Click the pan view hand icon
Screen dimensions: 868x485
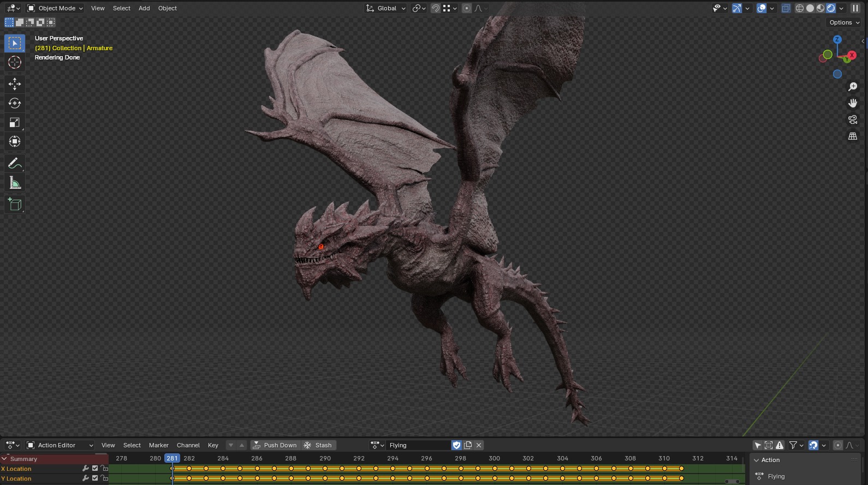click(853, 103)
